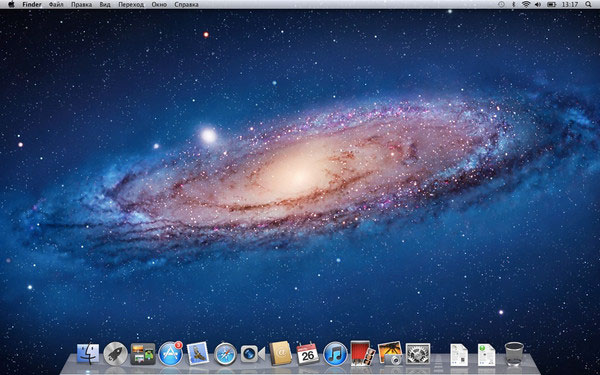Open Photo Booth in the Dock
The image size is (600, 375).
[363, 353]
